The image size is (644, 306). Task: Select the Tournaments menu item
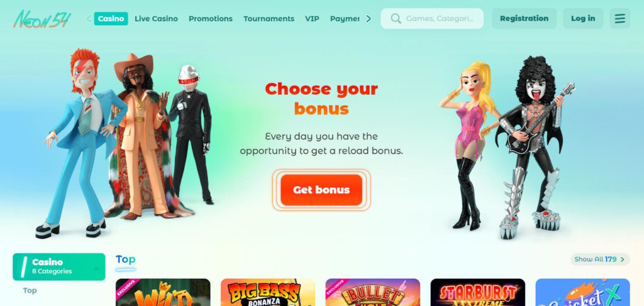click(x=269, y=18)
